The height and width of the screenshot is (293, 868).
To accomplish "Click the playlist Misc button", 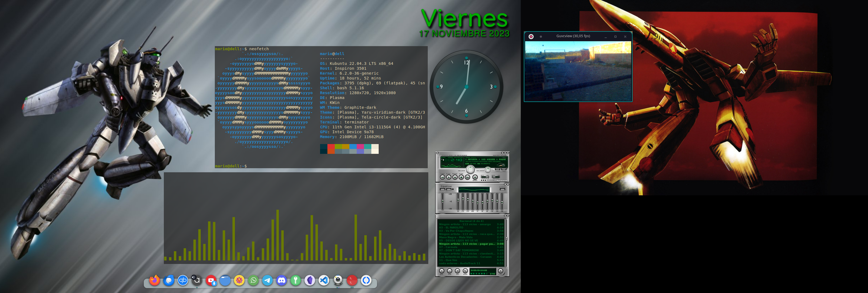I will point(465,271).
